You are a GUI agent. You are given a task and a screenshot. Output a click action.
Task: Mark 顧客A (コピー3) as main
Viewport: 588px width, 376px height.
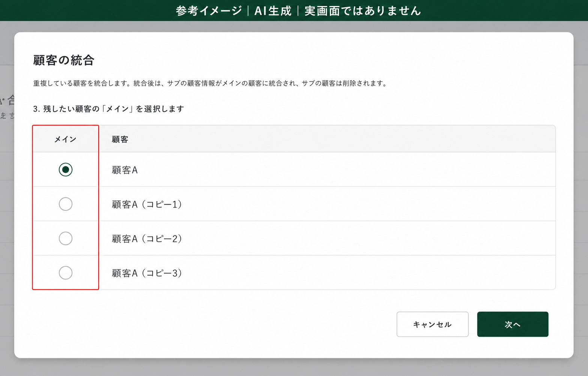(66, 273)
